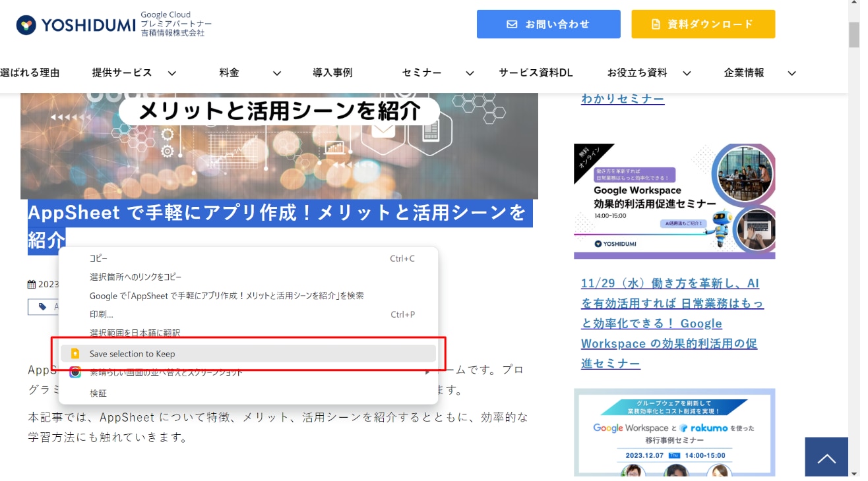Open the 11/29 Google Workspace seminar link
The width and height of the screenshot is (868, 481).
pyautogui.click(x=672, y=324)
